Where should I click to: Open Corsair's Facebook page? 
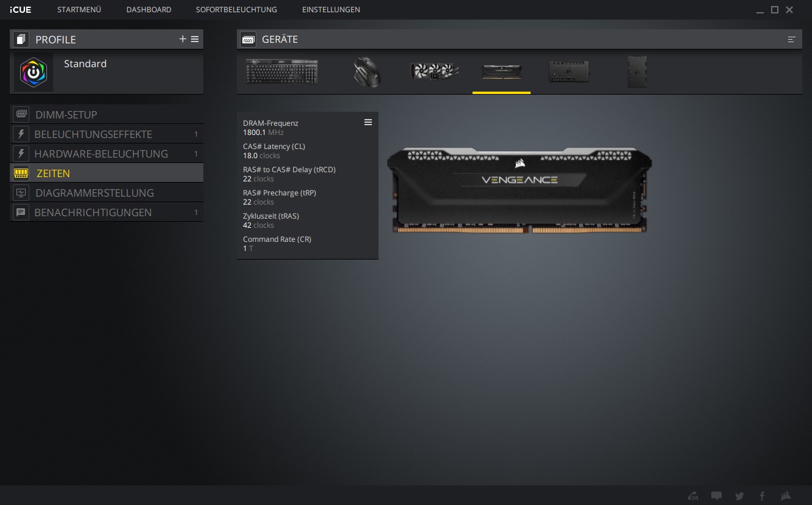[762, 496]
